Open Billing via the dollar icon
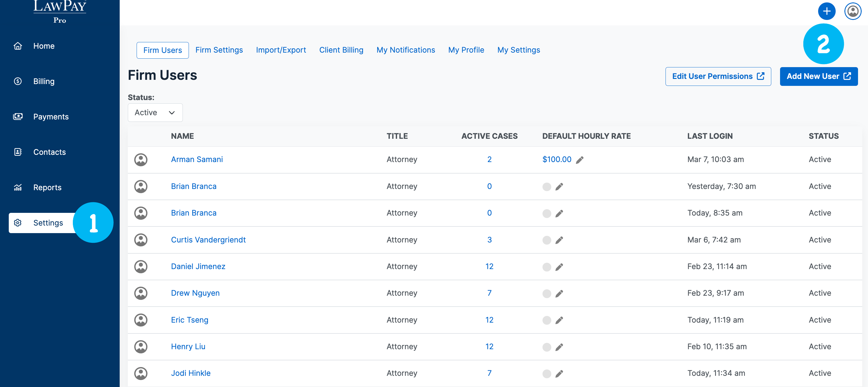Viewport: 868px width, 387px height. tap(18, 81)
